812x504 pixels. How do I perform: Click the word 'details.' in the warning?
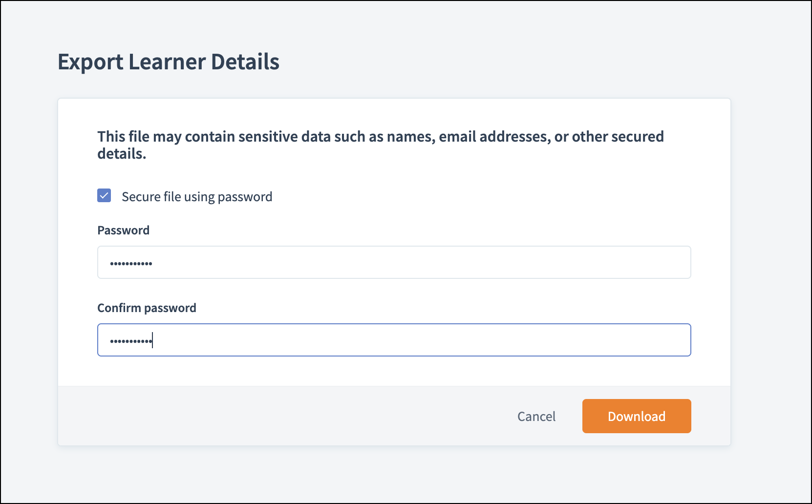pyautogui.click(x=122, y=154)
